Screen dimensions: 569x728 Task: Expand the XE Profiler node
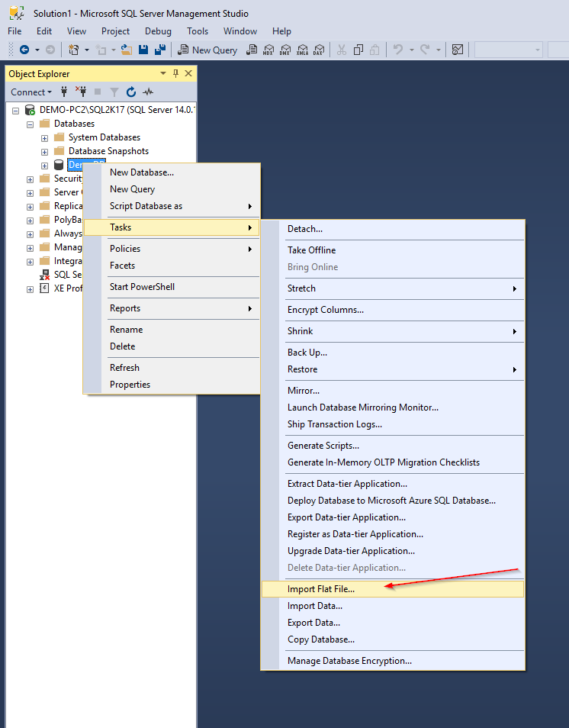(x=31, y=289)
